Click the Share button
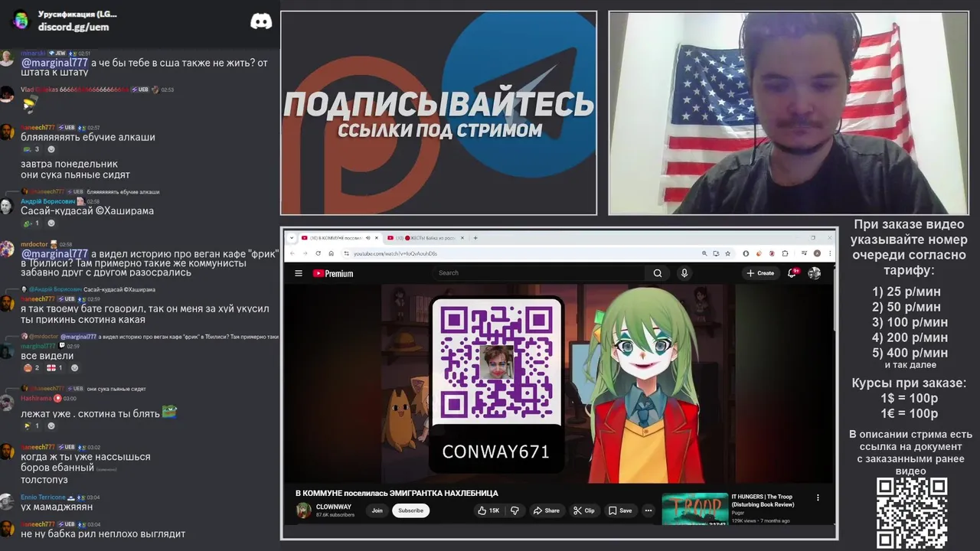 [x=547, y=510]
